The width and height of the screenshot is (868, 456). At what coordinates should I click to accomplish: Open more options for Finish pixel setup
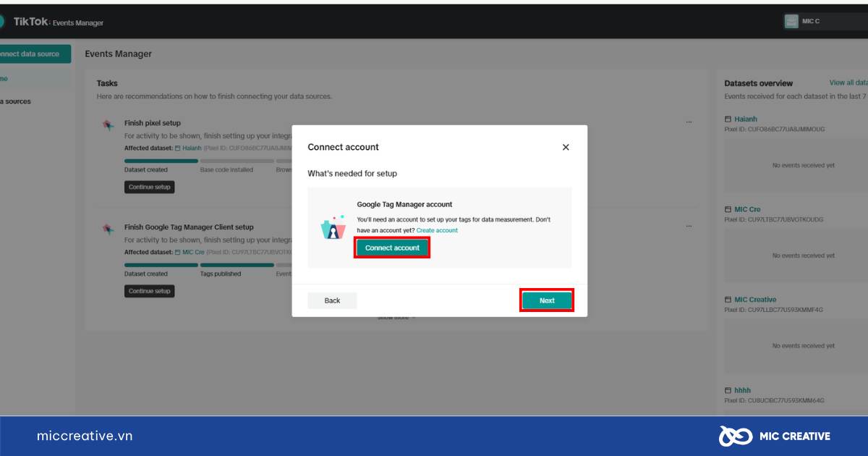(689, 122)
